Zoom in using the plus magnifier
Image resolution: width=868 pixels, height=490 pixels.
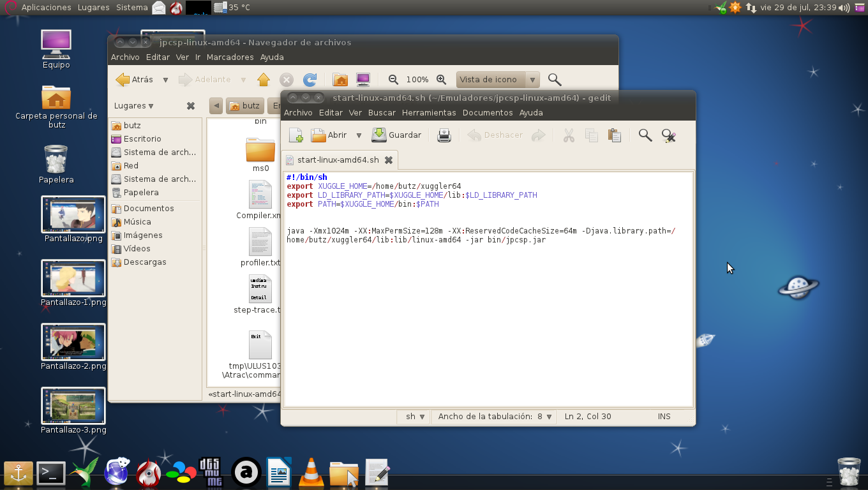(x=441, y=80)
